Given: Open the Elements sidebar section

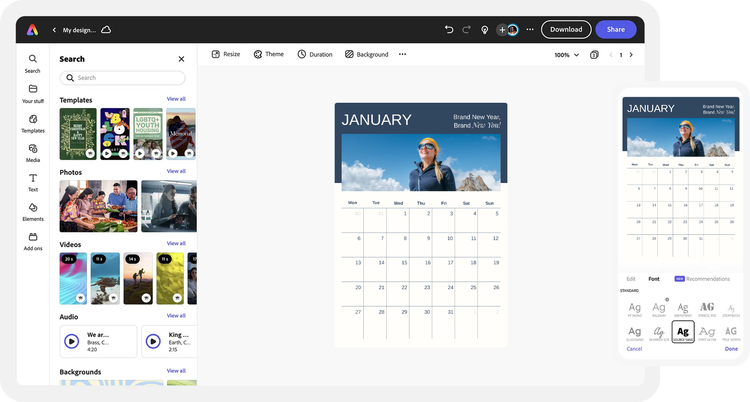Looking at the screenshot, I should coord(33,212).
